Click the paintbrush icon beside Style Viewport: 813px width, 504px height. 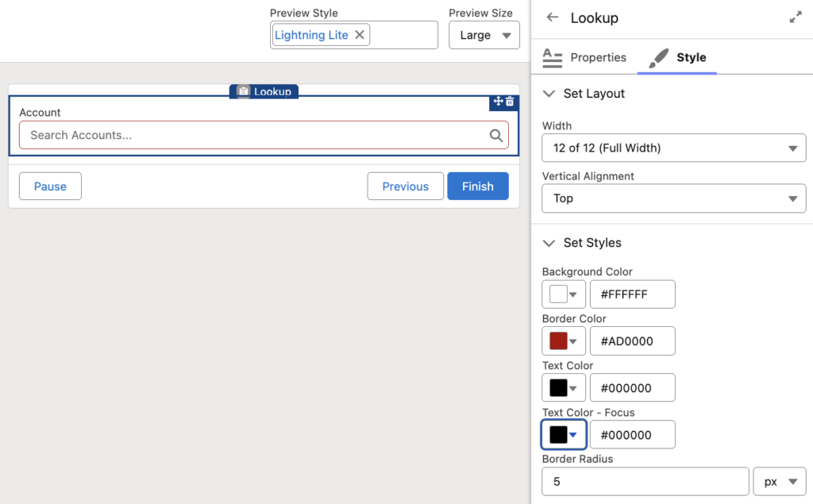pos(657,57)
